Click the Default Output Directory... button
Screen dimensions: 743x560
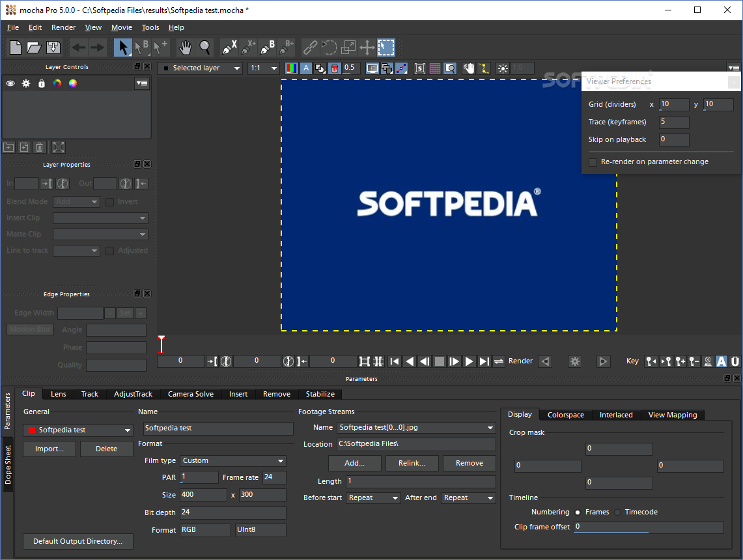[77, 542]
